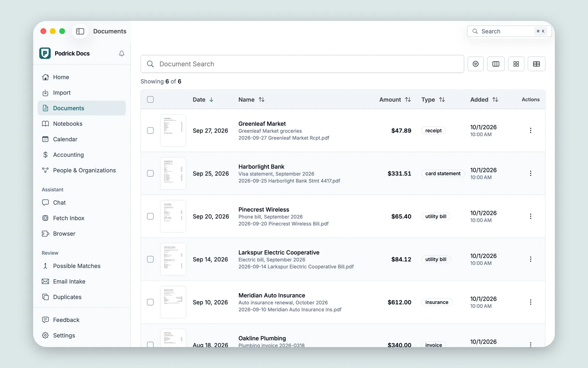588x368 pixels.
Task: Open the Assistant Chat
Action: [82, 202]
